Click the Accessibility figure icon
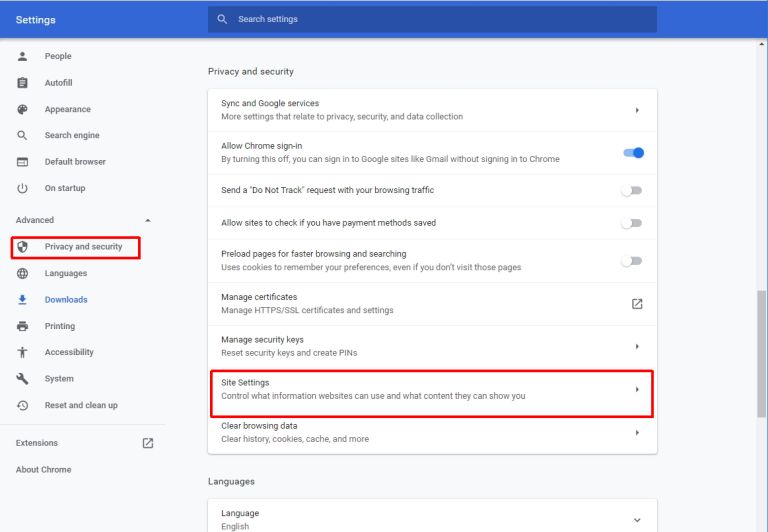The height and width of the screenshot is (532, 768). click(23, 352)
